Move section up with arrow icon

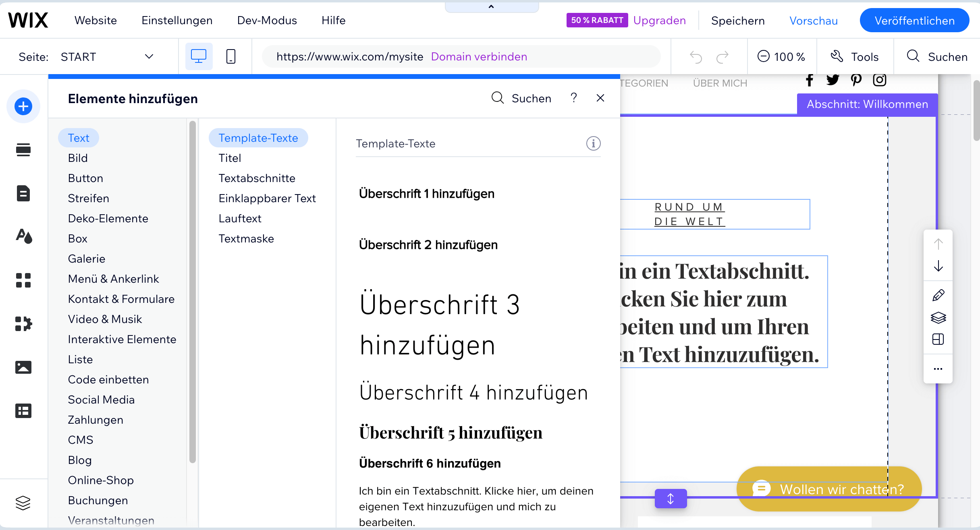click(x=938, y=244)
